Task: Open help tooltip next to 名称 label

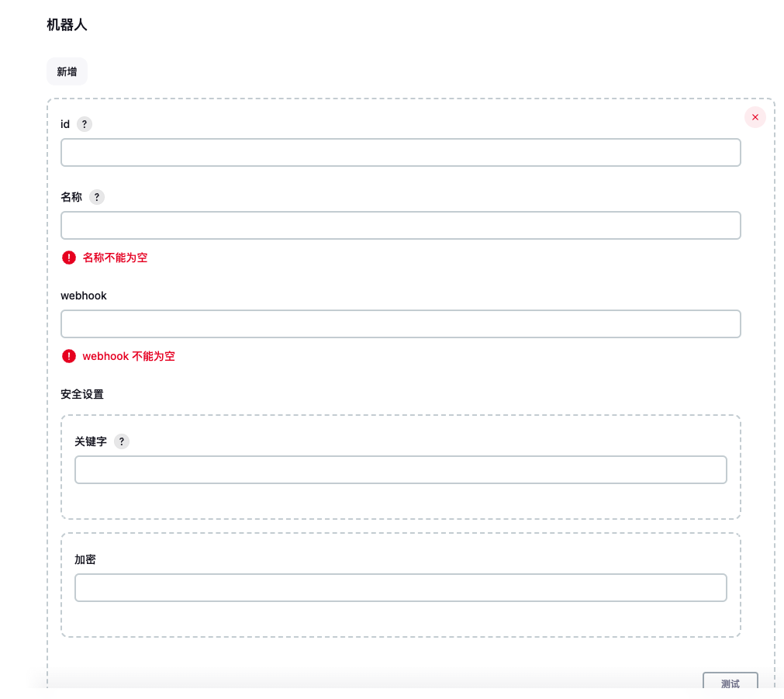Action: click(x=97, y=197)
